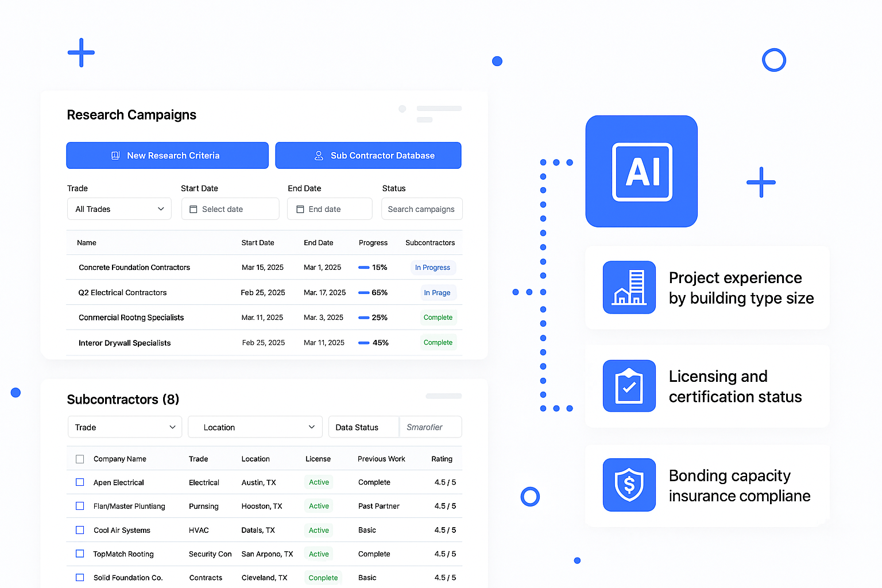Screen dimensions: 882x588
Task: Click the Previous Work column header
Action: pyautogui.click(x=381, y=458)
